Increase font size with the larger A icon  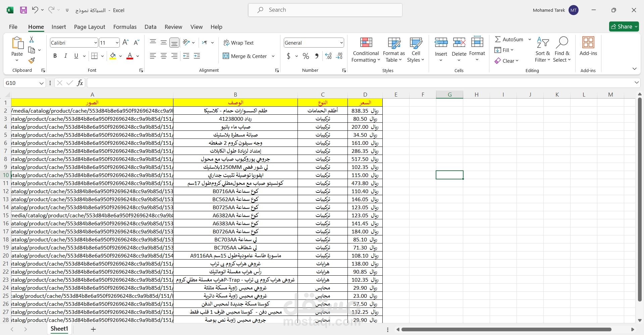click(x=125, y=43)
